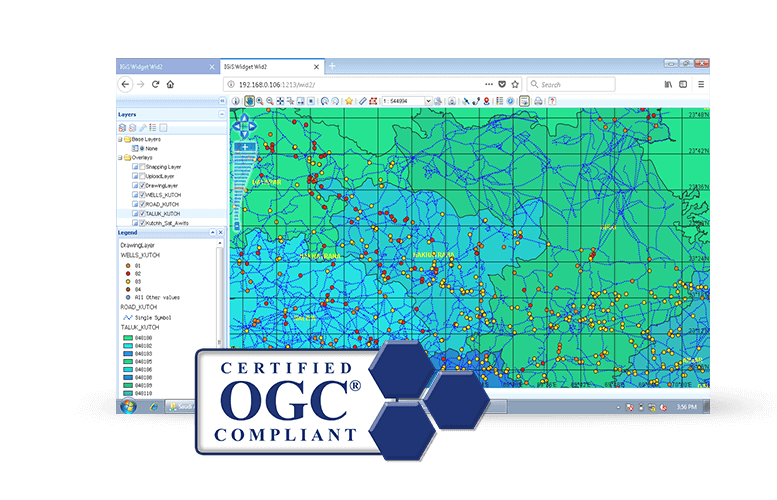
Task: Click the browser address bar
Action: tap(372, 84)
